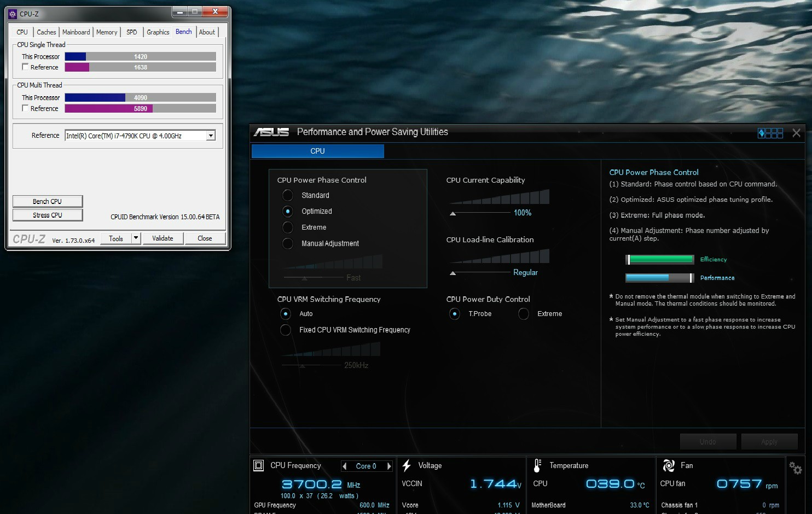Click the 100% current capability value
The image size is (812, 514).
523,213
